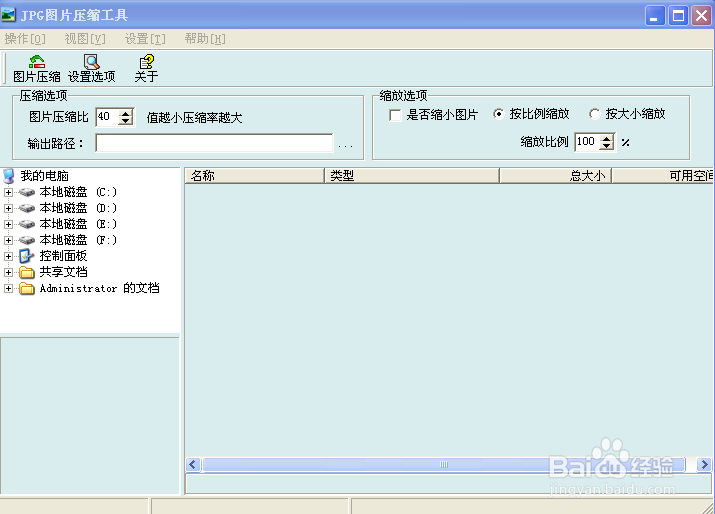The image size is (715, 514).
Task: Click the 缩放比例 value field showing 100
Action: 587,141
